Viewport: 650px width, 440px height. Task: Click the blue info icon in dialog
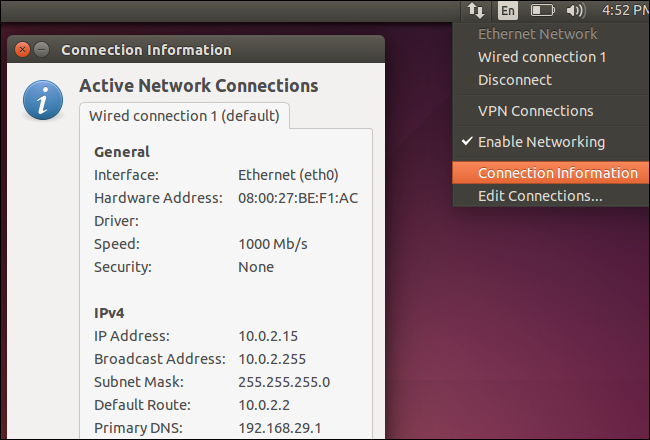pyautogui.click(x=43, y=100)
